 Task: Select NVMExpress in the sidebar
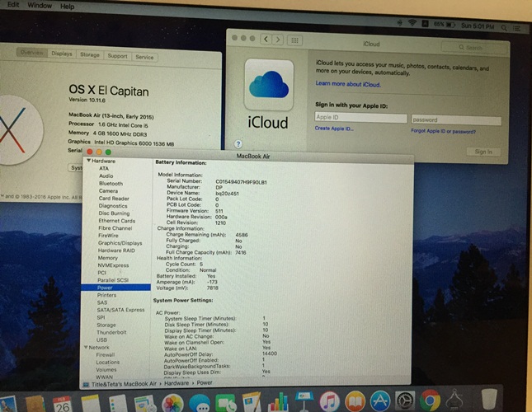click(113, 265)
